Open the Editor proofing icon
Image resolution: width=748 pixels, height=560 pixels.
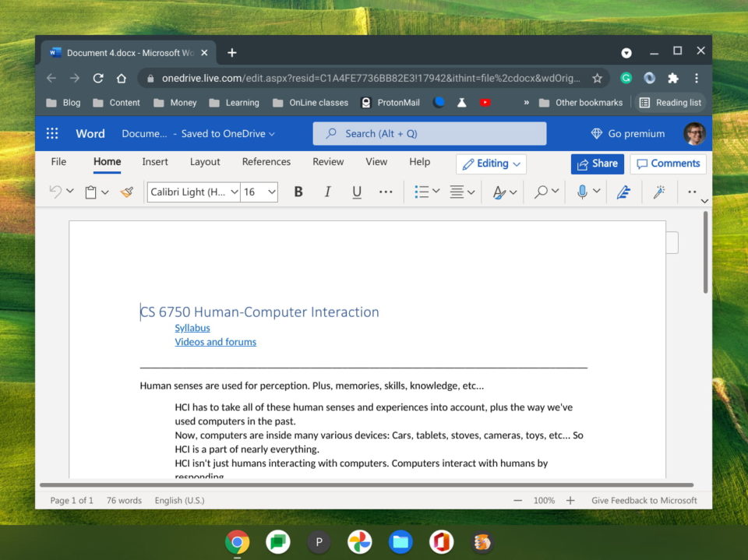pyautogui.click(x=623, y=192)
